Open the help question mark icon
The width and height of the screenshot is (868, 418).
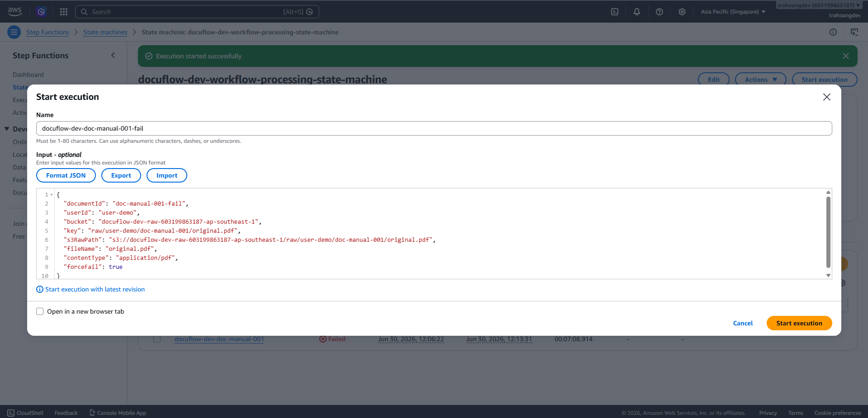(x=659, y=12)
